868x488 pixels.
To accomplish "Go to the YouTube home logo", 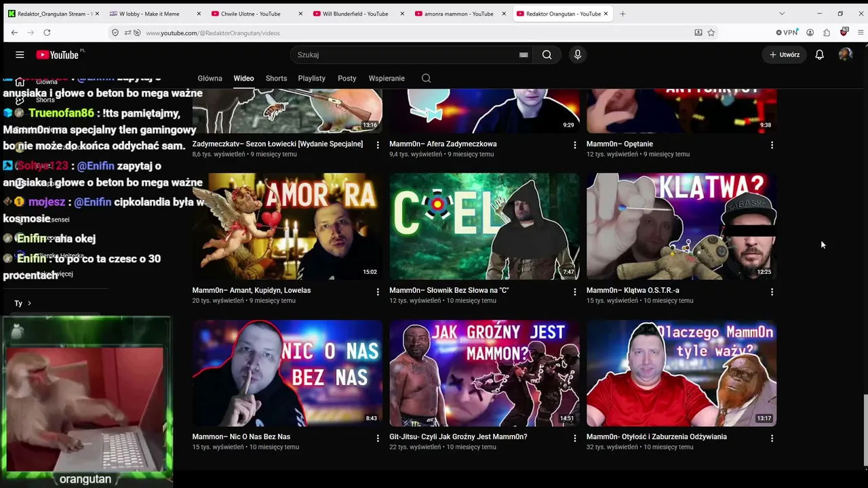I will tap(58, 55).
